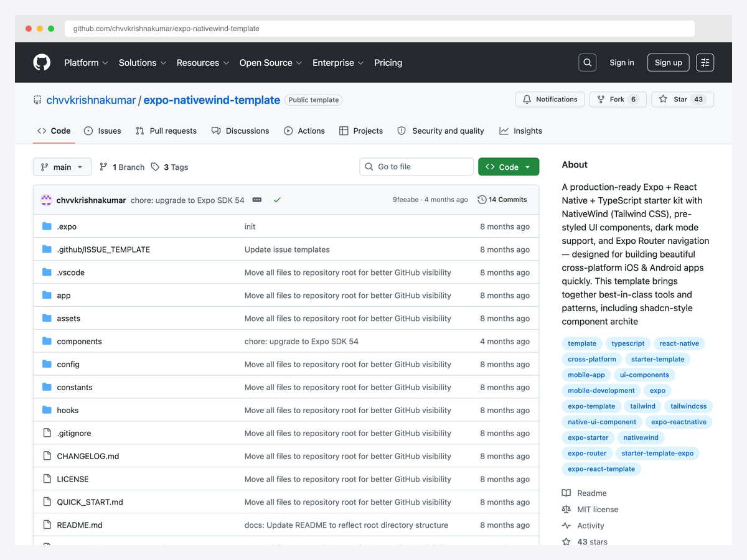The height and width of the screenshot is (560, 747).
Task: Click the book icon next to Readme
Action: [566, 493]
